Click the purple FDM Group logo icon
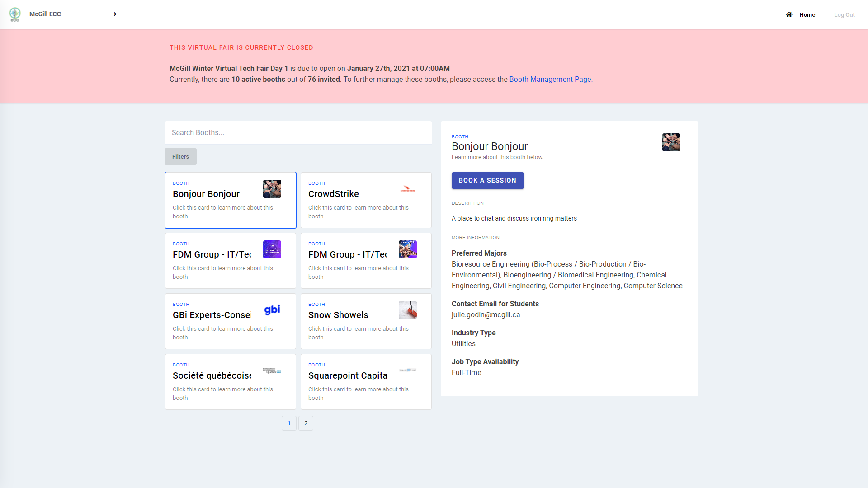The height and width of the screenshot is (488, 868). (272, 249)
